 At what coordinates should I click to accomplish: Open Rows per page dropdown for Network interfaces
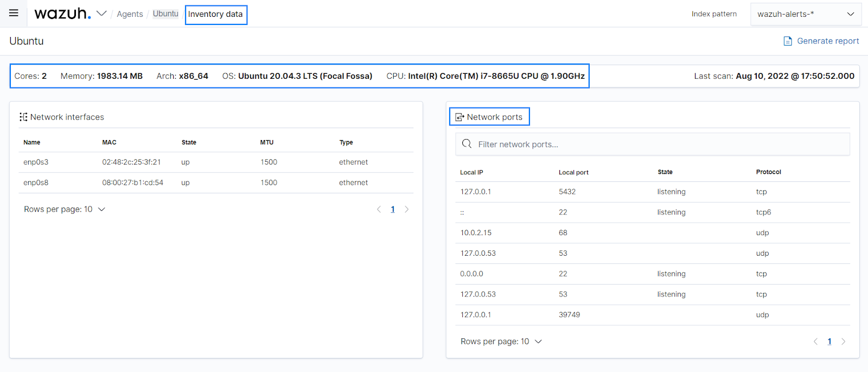point(65,209)
